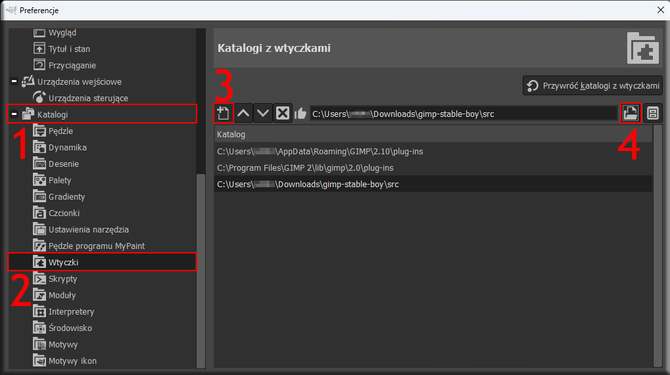Click the Ustawienia narzędzia folder icon

(x=39, y=229)
